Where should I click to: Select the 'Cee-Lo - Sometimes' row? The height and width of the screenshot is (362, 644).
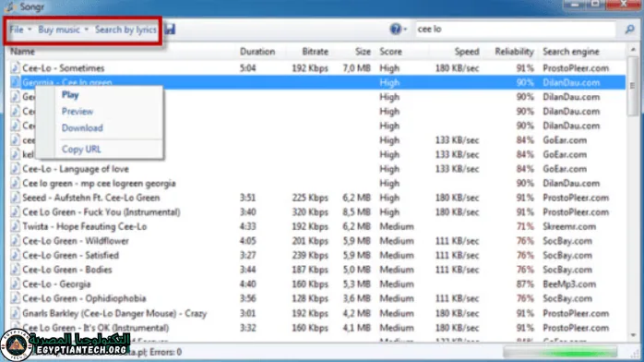coord(317,68)
